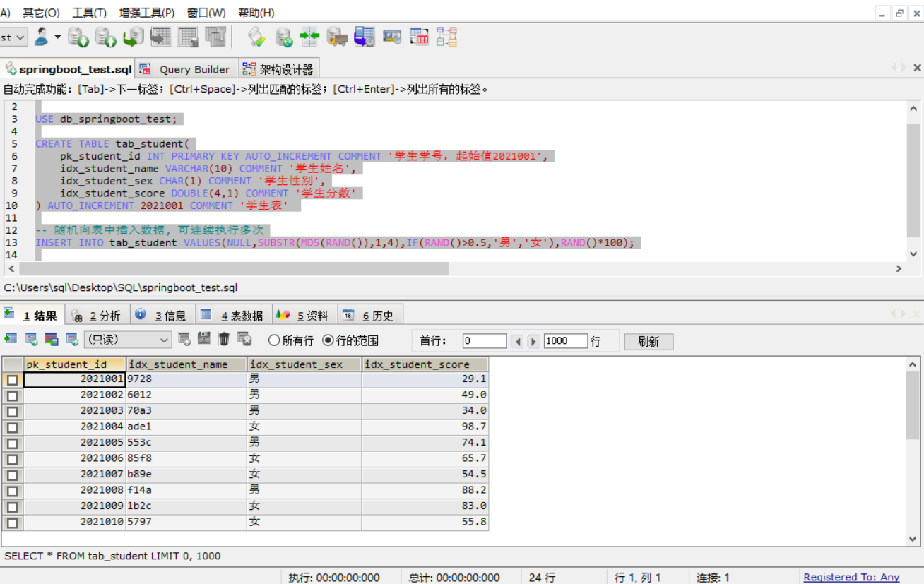This screenshot has width=924, height=584.
Task: Click the database truck migration icon
Action: [337, 37]
